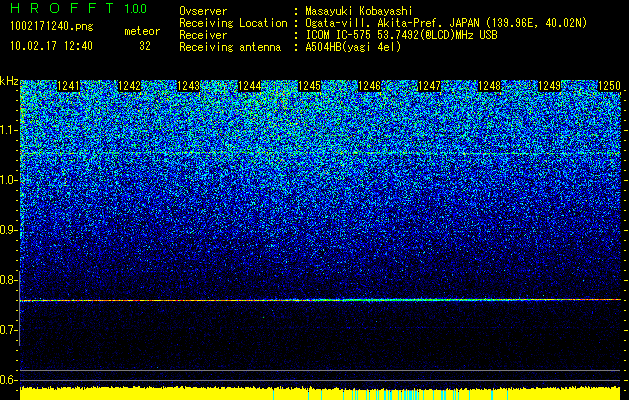Click the 1250 time marker
The image size is (629, 400).
pos(609,86)
